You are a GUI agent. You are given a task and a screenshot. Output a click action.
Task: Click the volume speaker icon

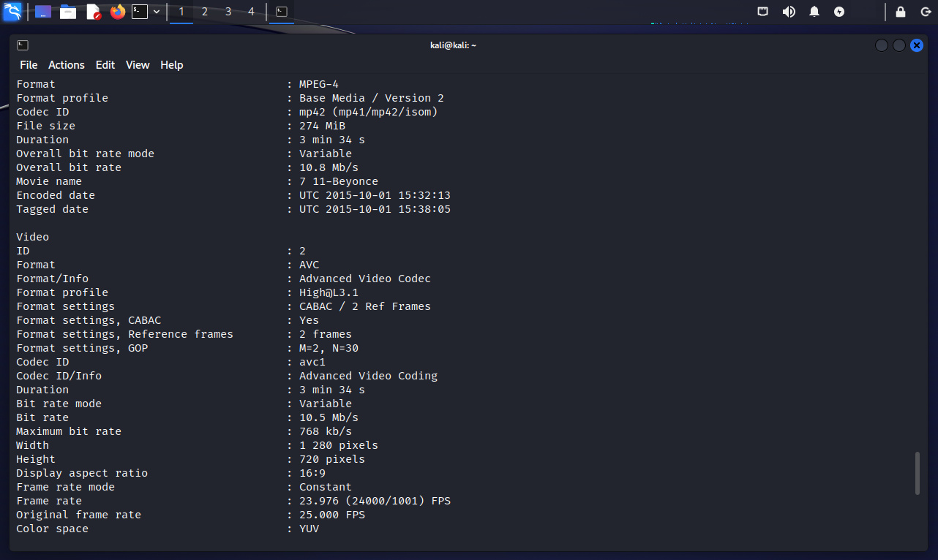[x=789, y=12]
